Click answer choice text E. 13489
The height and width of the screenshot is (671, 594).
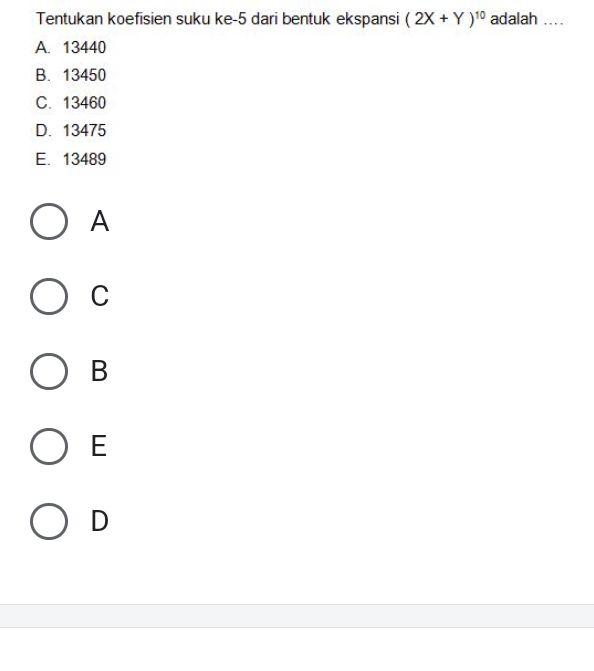(x=71, y=159)
